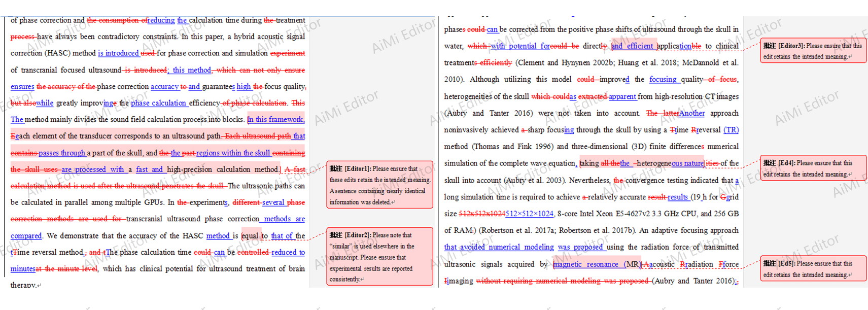Click the inserted word "while"

[x=45, y=103]
